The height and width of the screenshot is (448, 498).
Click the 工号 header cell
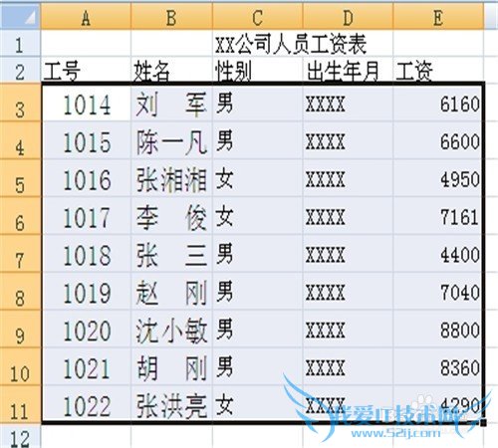click(x=86, y=70)
